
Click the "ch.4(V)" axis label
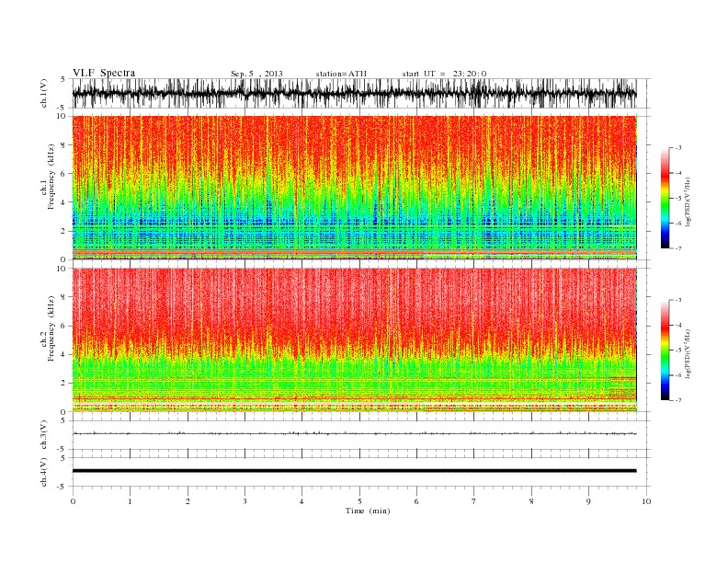point(44,474)
